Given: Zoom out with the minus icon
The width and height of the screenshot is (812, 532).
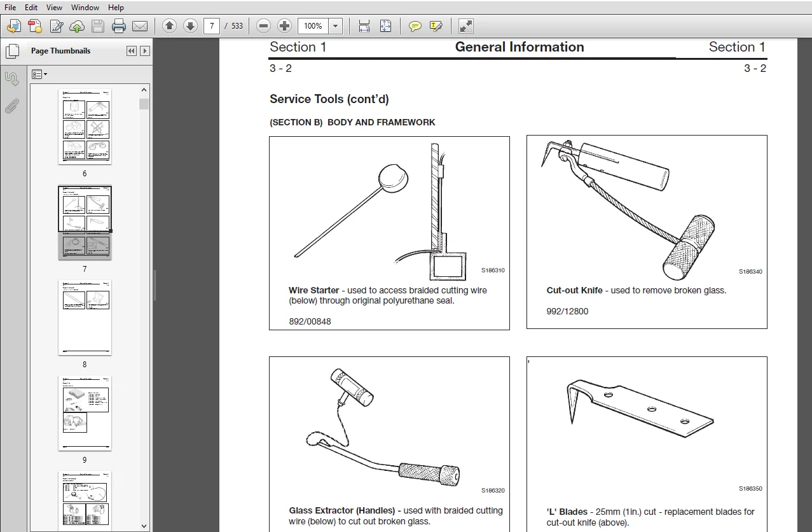Looking at the screenshot, I should point(264,26).
